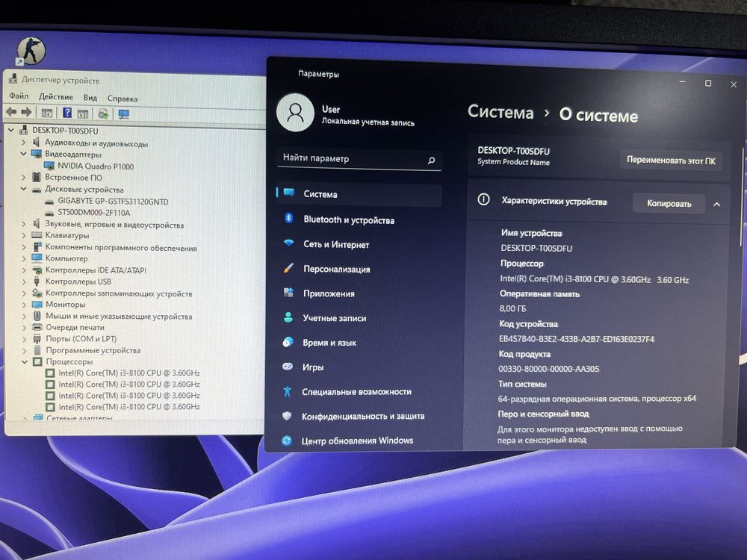Select ST500DM009-2F110A disk
This screenshot has height=560, width=747.
pyautogui.click(x=94, y=212)
